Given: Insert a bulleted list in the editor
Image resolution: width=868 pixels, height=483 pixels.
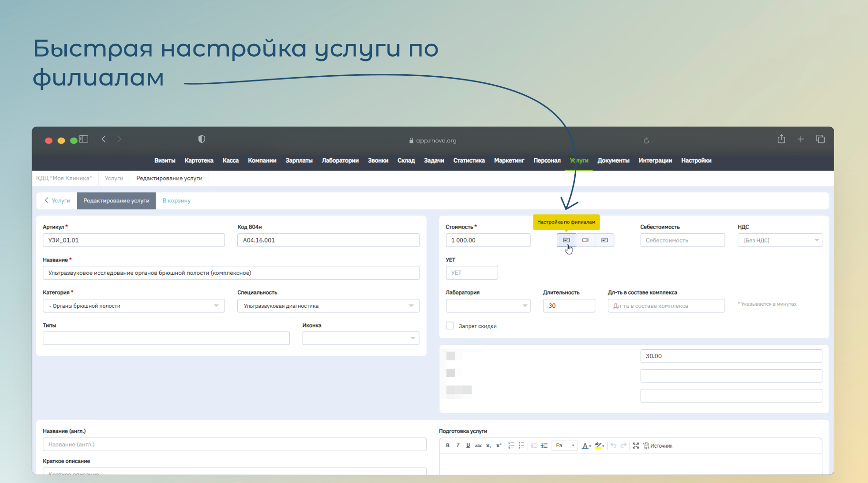Looking at the screenshot, I should tap(521, 446).
